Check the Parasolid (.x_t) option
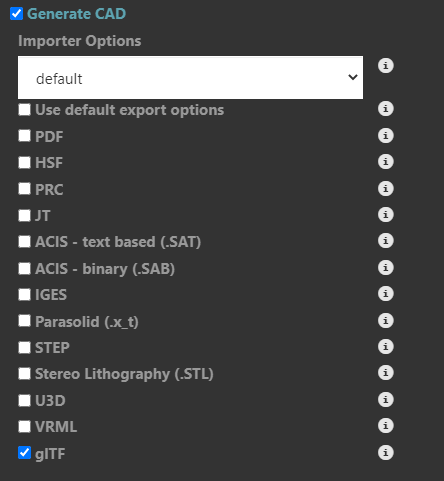The width and height of the screenshot is (444, 481). [x=24, y=321]
